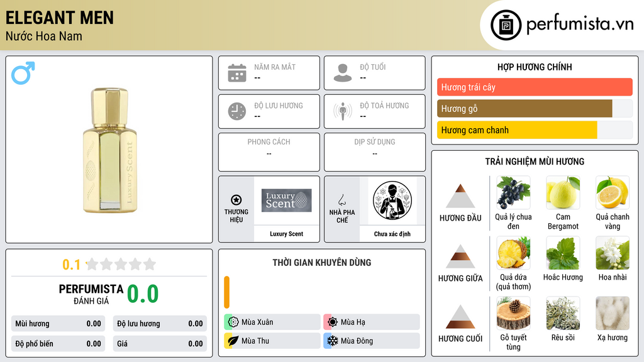The image size is (644, 362).
Task: Click the Hoắc Hương note image
Action: tap(563, 253)
